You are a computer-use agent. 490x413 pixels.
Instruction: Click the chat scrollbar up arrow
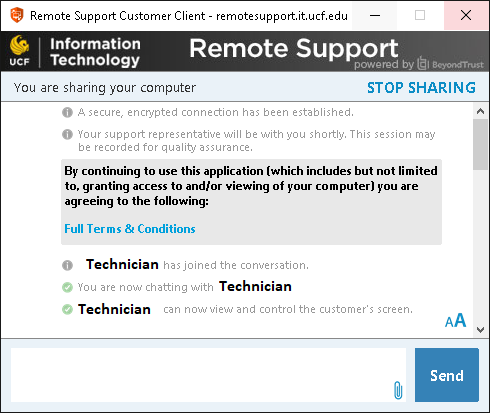coord(480,111)
